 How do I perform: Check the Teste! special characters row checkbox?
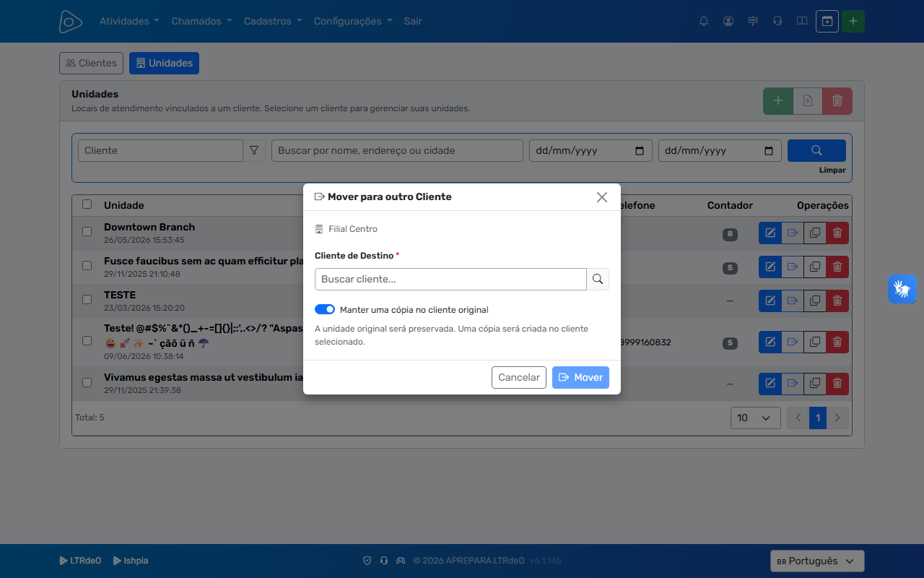tap(87, 340)
